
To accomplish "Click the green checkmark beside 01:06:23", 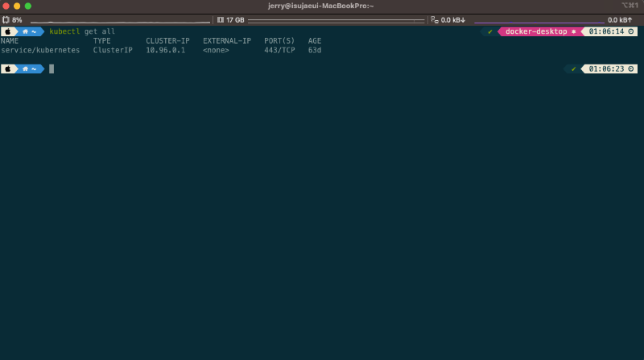I will 573,68.
